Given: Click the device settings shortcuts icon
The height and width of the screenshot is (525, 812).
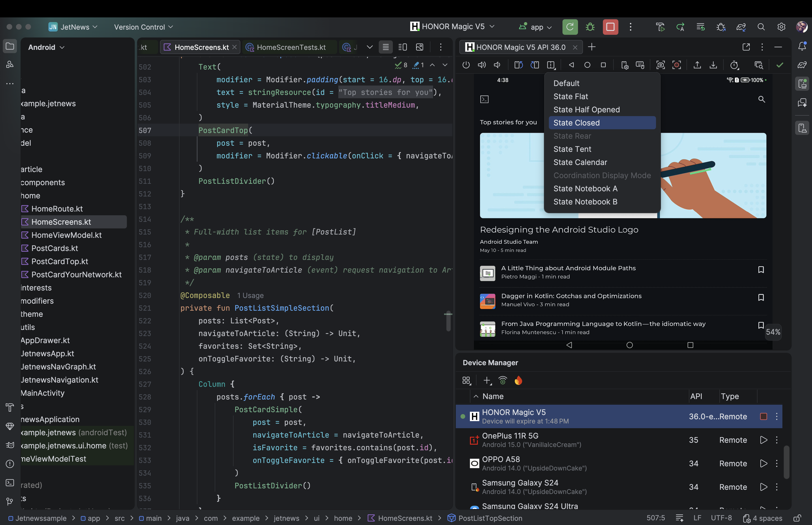Looking at the screenshot, I should (625, 65).
